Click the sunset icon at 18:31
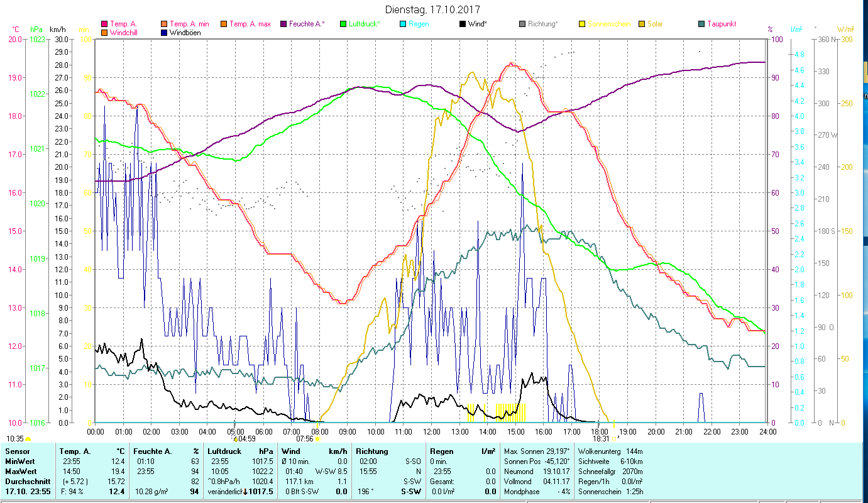 click(x=615, y=439)
